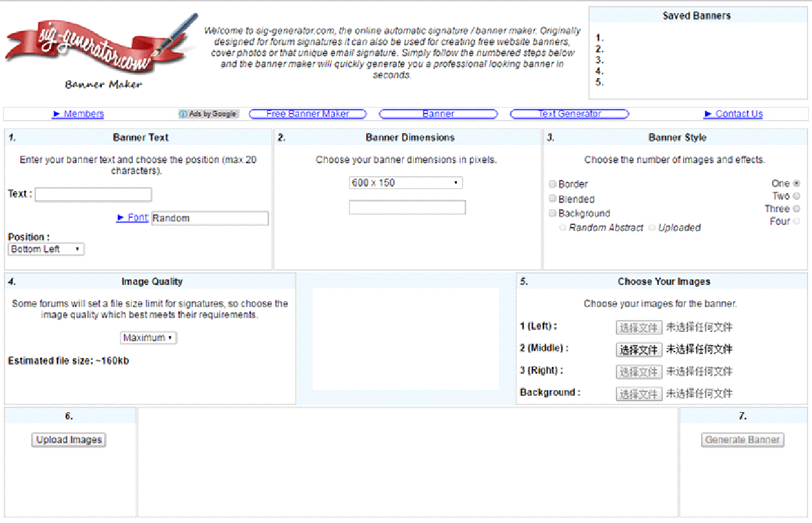
Task: Click the Upload Images button
Action: [69, 440]
